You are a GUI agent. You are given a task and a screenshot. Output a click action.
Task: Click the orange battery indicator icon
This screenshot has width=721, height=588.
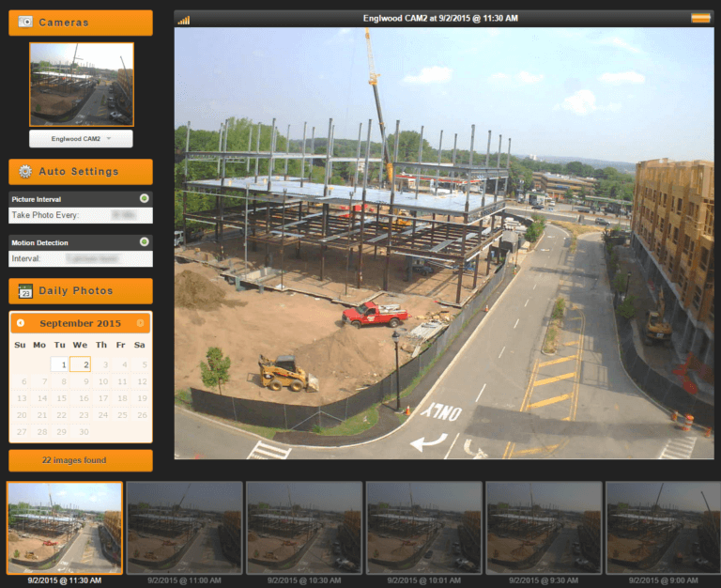[700, 18]
